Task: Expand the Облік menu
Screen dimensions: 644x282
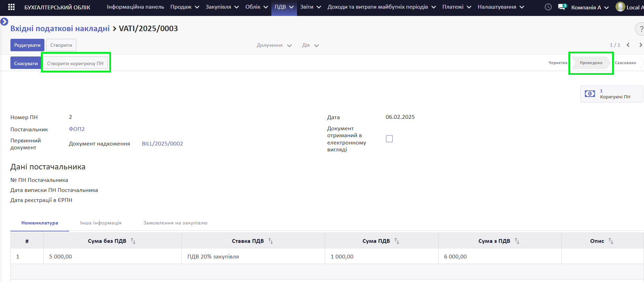Action: click(256, 7)
